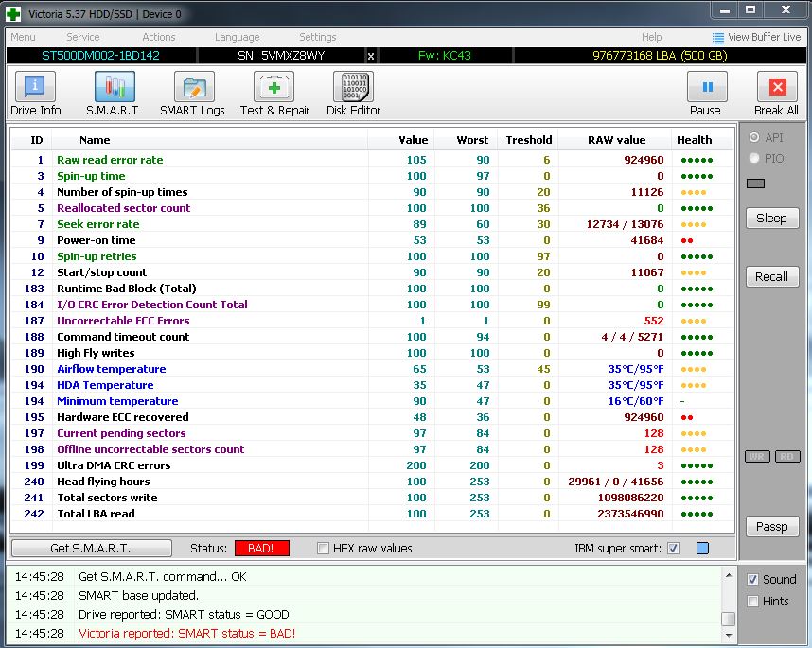Select the Power-on time row

point(372,240)
